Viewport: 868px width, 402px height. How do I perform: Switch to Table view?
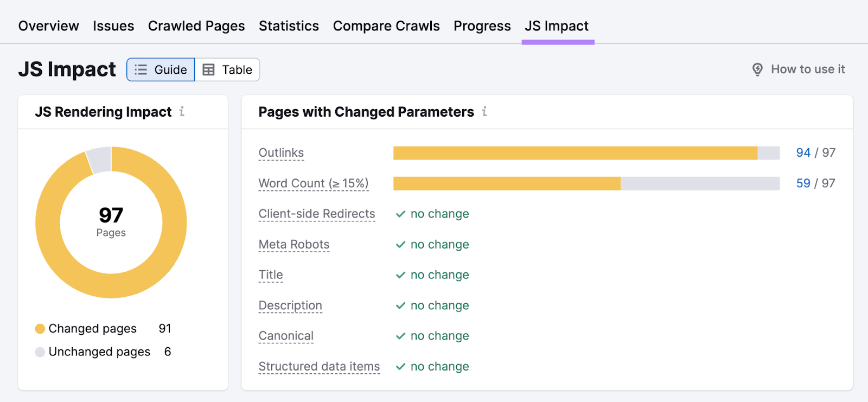[227, 69]
